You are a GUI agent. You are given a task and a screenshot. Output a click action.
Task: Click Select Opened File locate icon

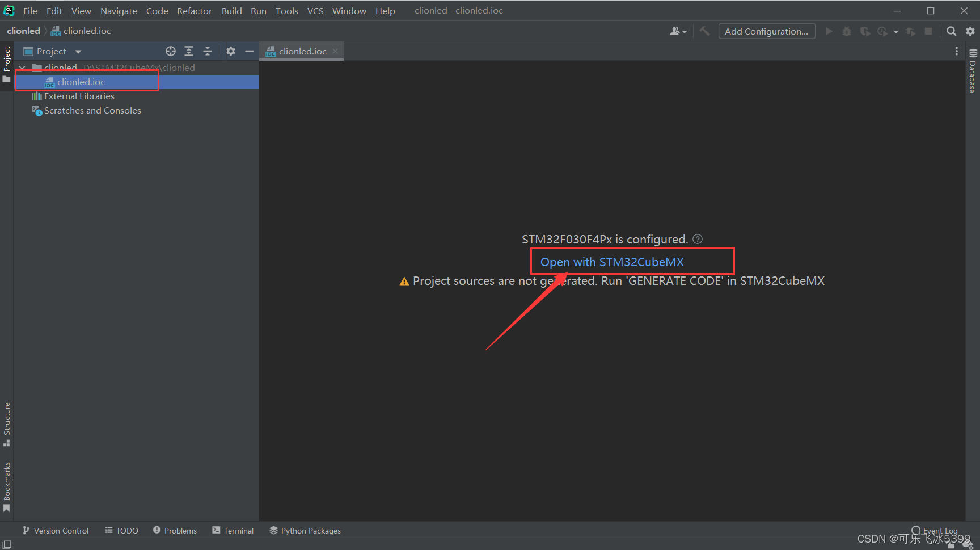click(x=171, y=51)
